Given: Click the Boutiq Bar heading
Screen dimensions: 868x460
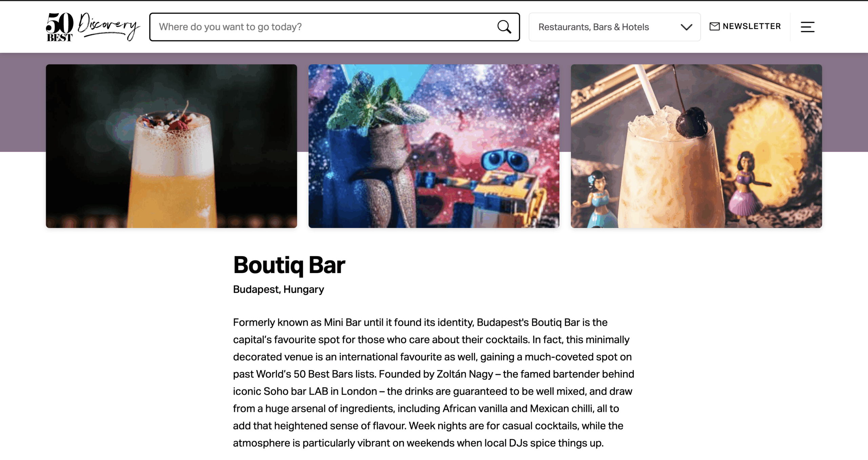Looking at the screenshot, I should [289, 265].
